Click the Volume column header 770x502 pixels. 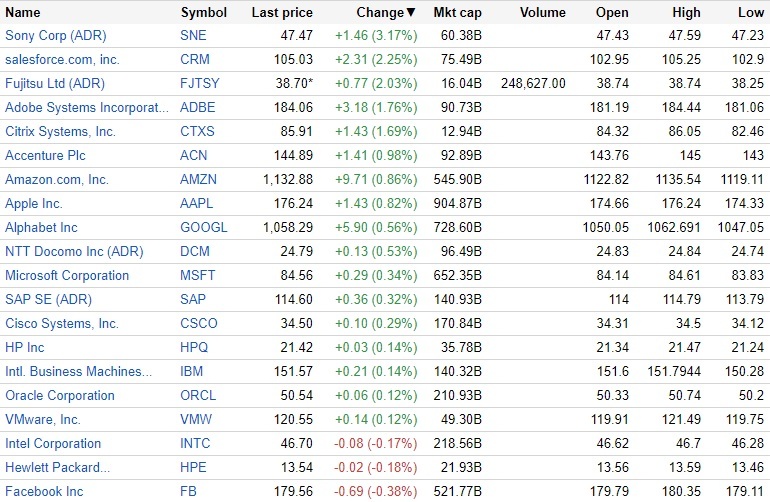543,13
